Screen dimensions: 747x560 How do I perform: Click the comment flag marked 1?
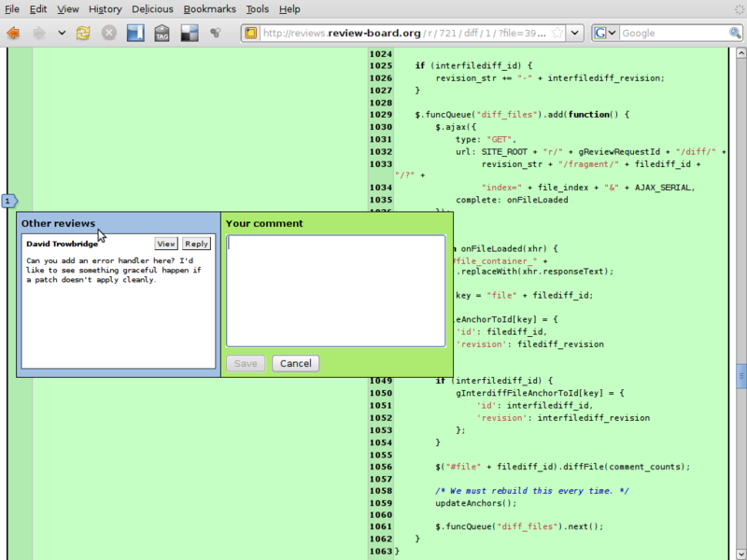(9, 201)
